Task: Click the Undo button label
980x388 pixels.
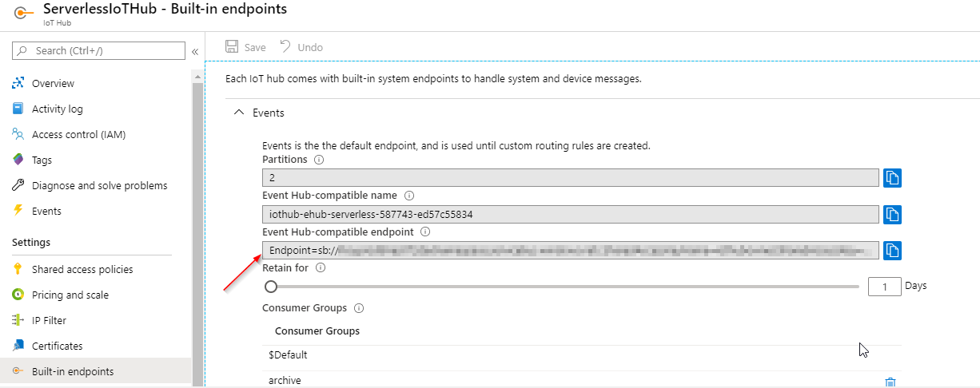Action: (x=310, y=47)
